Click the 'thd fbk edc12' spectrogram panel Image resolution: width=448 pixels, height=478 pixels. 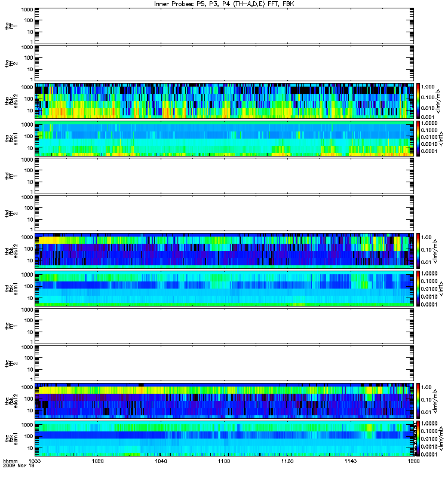[x=225, y=251]
